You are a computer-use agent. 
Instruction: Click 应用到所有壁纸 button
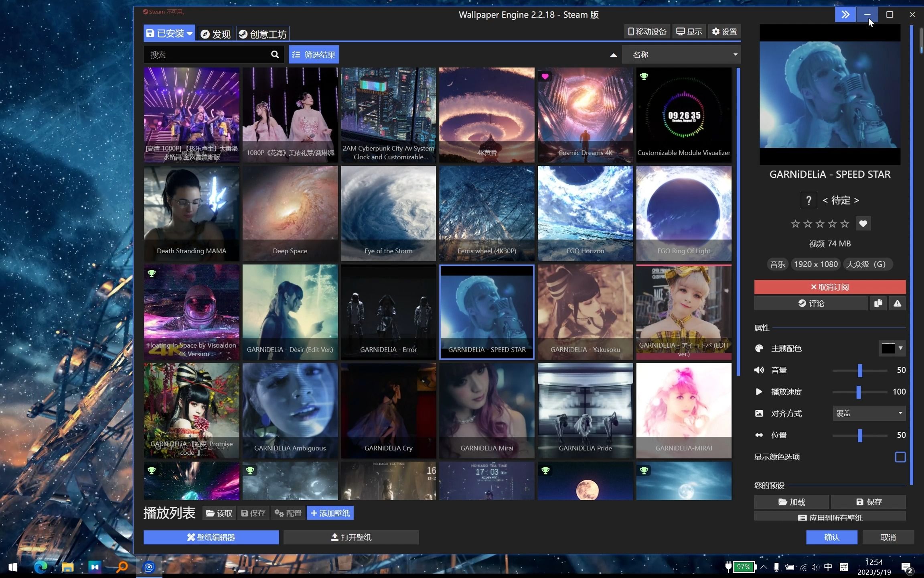click(830, 516)
